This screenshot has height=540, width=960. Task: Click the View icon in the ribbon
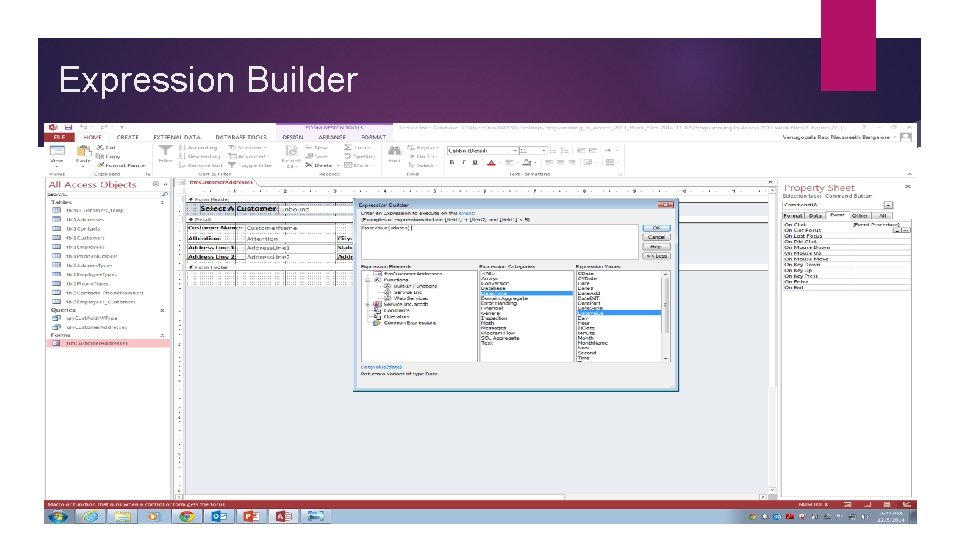tap(57, 152)
